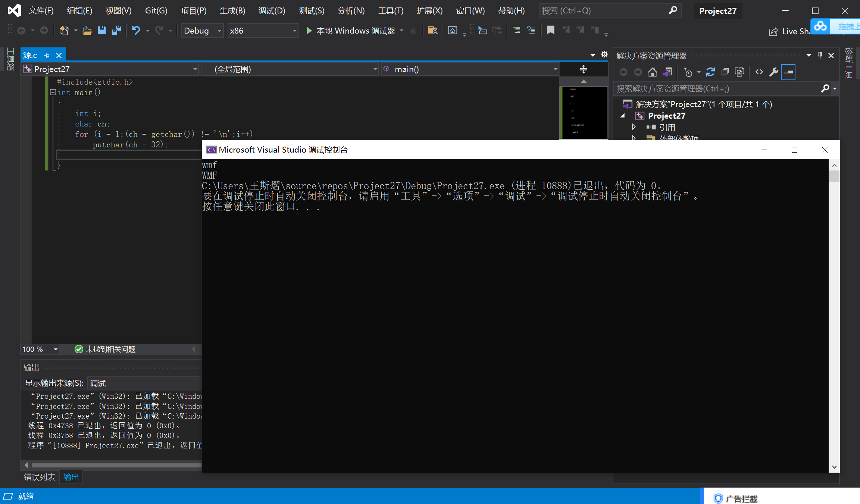The image size is (860, 504).
Task: Click the search box 搜索 (Ctrl+Q)
Action: pos(604,11)
